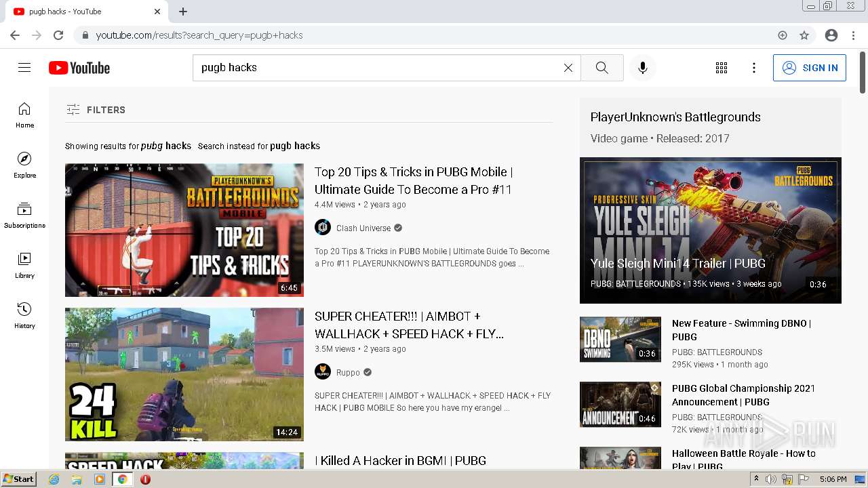Launch Internet Explorer from taskbar
The height and width of the screenshot is (488, 868).
[54, 479]
